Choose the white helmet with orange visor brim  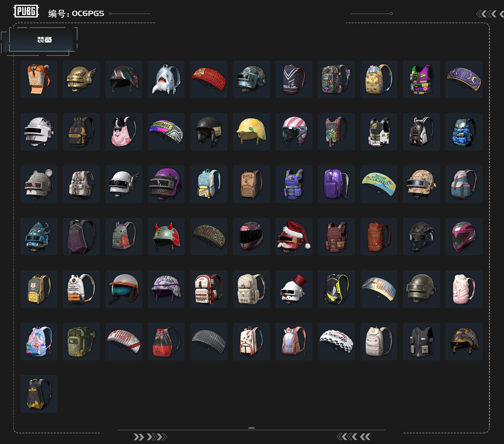[124, 289]
